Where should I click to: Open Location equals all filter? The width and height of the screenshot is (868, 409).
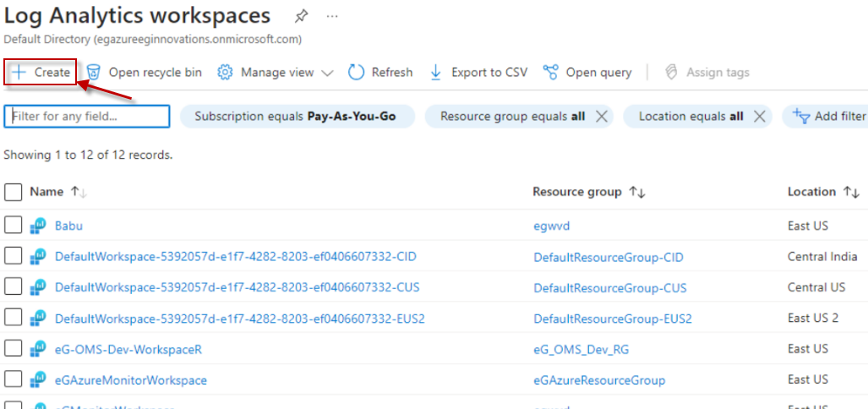[x=691, y=117]
